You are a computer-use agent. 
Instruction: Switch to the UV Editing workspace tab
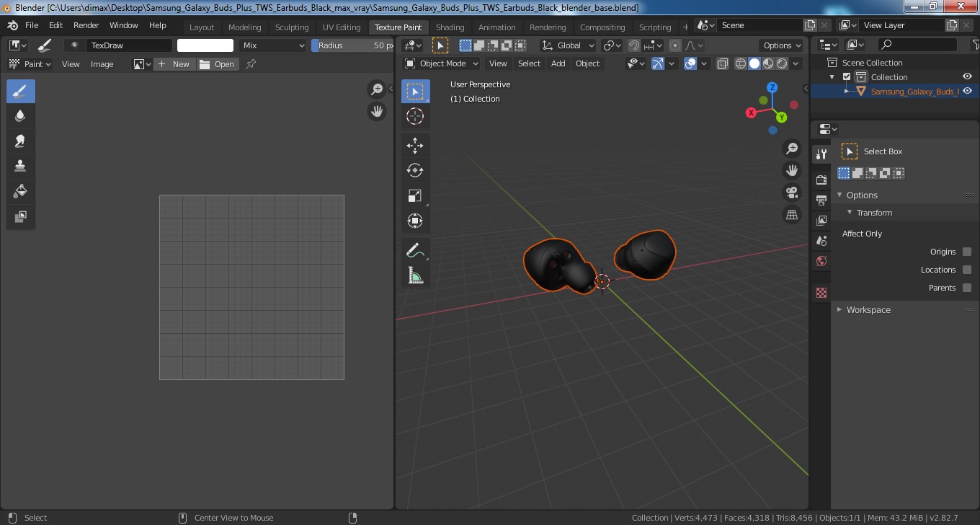342,27
